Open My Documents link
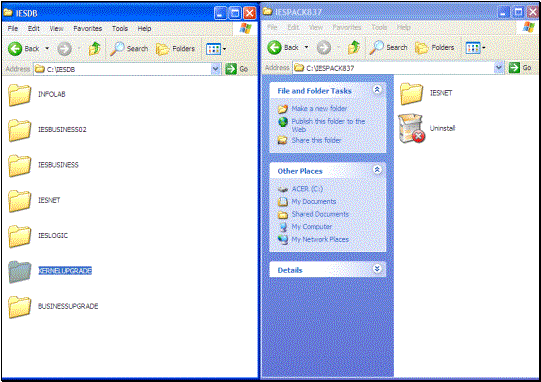The image size is (541, 382). 314,202
